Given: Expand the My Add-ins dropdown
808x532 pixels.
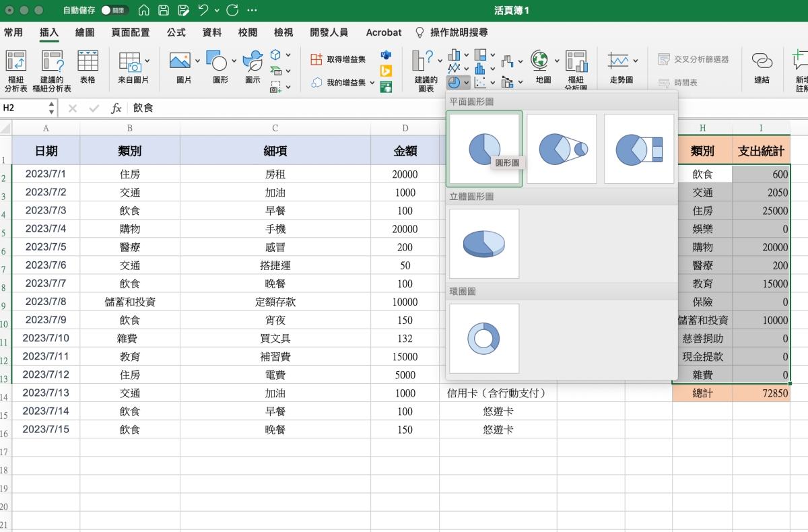Looking at the screenshot, I should (x=372, y=83).
